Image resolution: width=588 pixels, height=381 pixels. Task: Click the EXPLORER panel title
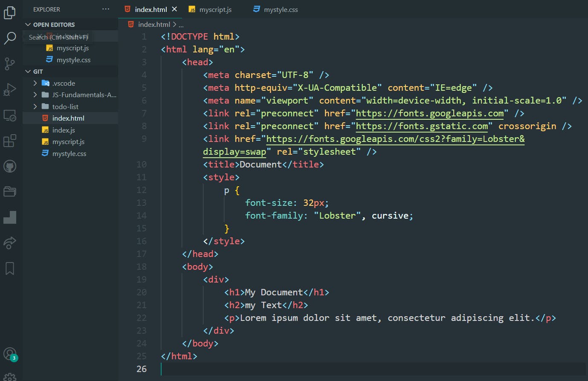click(x=46, y=9)
